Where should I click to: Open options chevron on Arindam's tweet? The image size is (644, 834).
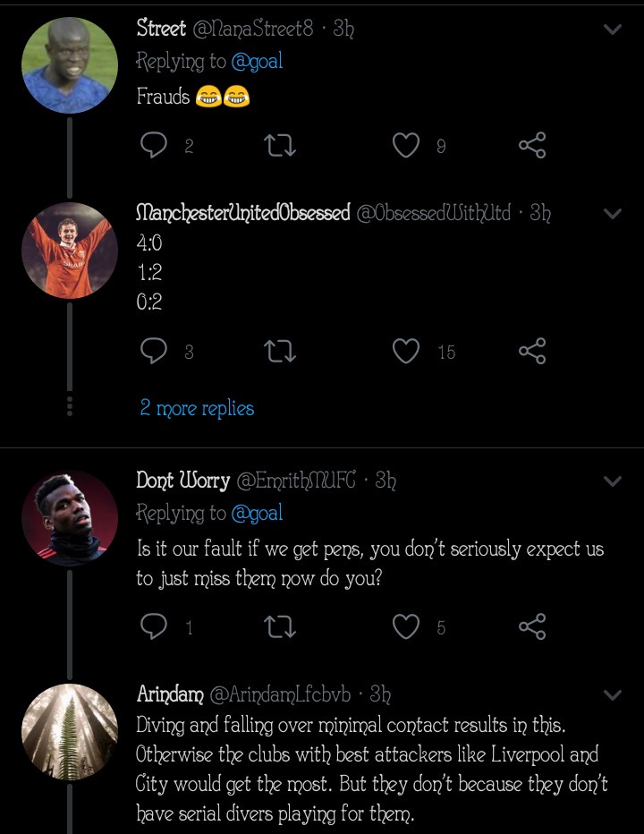(x=613, y=694)
